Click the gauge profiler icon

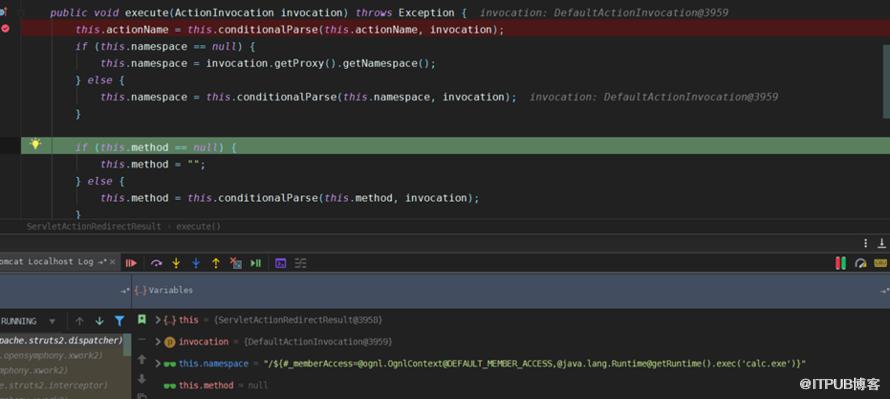[861, 263]
